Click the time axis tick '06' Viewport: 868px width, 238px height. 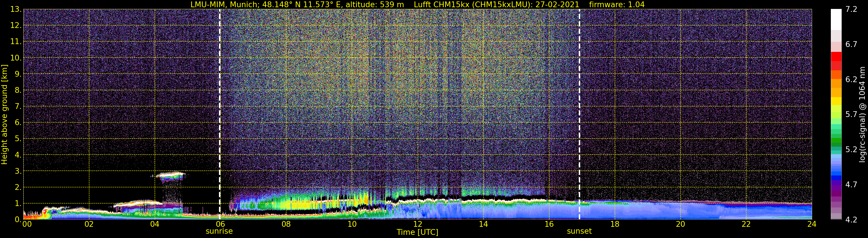point(220,224)
